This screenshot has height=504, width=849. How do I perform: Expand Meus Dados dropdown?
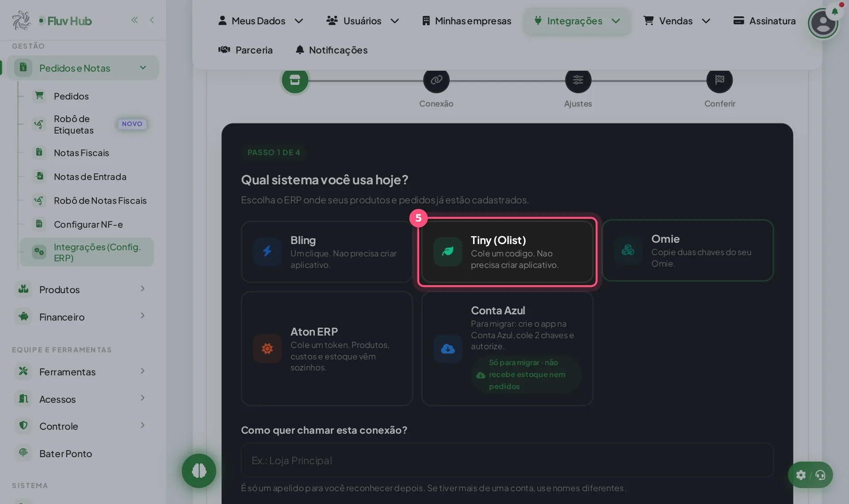click(260, 21)
